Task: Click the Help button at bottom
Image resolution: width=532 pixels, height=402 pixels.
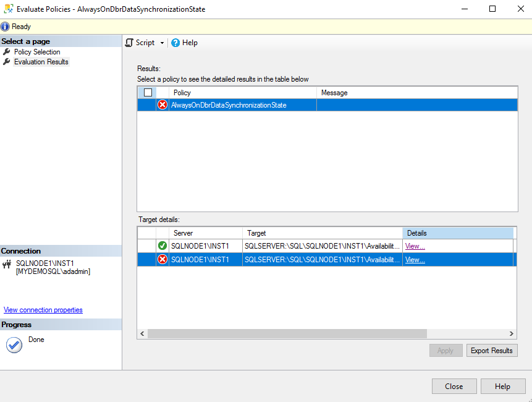Action: tap(502, 386)
